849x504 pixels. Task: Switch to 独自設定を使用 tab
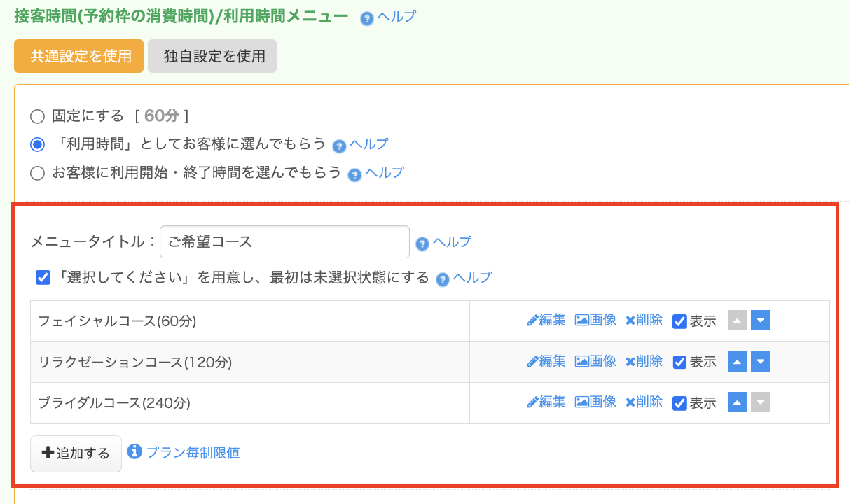click(212, 56)
